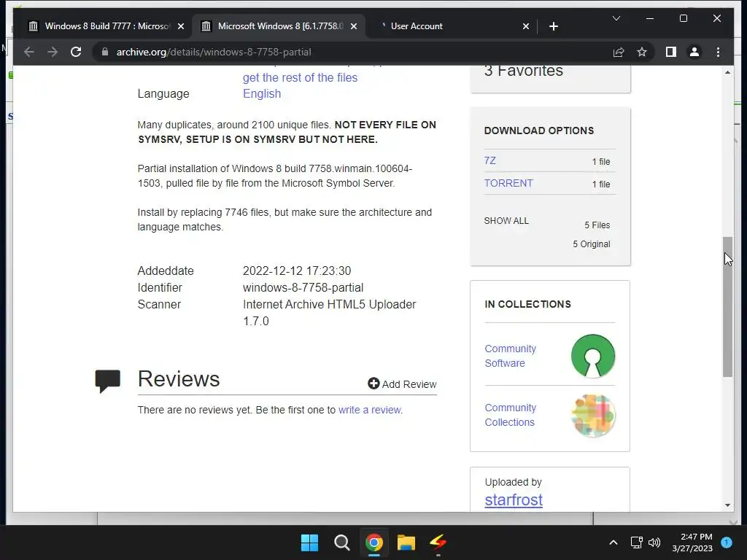Viewport: 747px width, 560px height.
Task: Go forward in browser history
Action: pos(53,52)
